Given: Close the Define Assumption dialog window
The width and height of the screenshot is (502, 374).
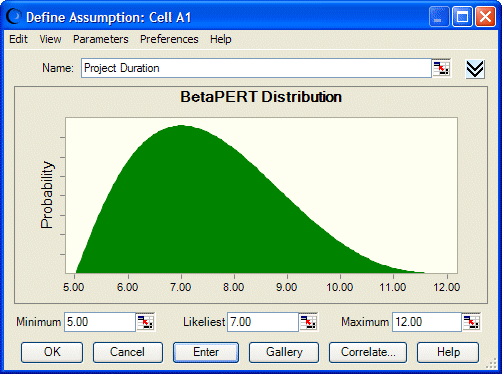Looking at the screenshot, I should point(485,16).
